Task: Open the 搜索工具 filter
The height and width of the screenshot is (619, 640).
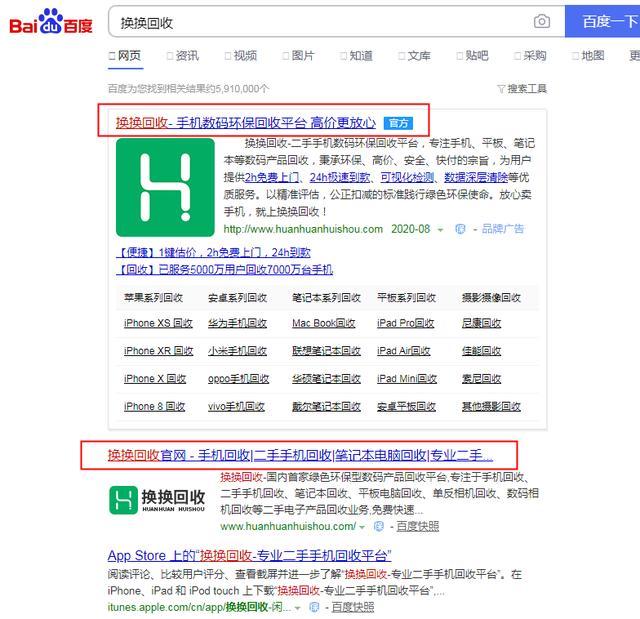Action: (x=522, y=89)
